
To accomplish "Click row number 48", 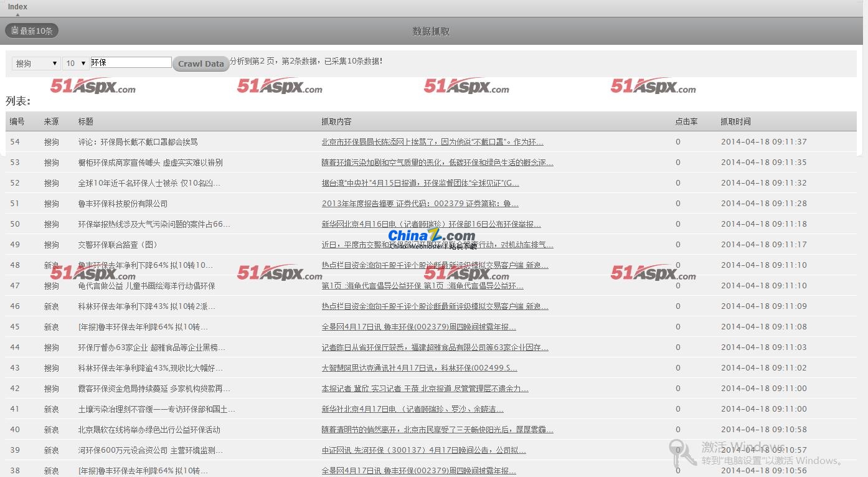I will coord(15,265).
